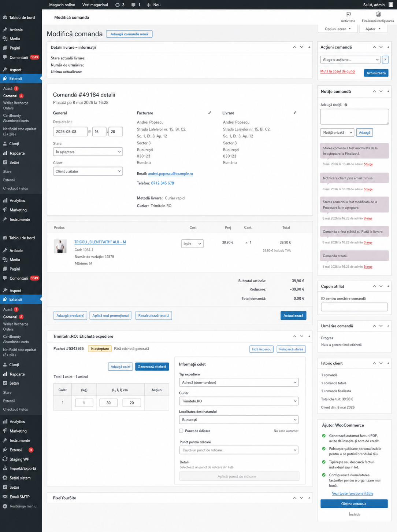The height and width of the screenshot is (532, 397).
Task: Open Localitatea destinatarului dropdown
Action: pyautogui.click(x=239, y=420)
